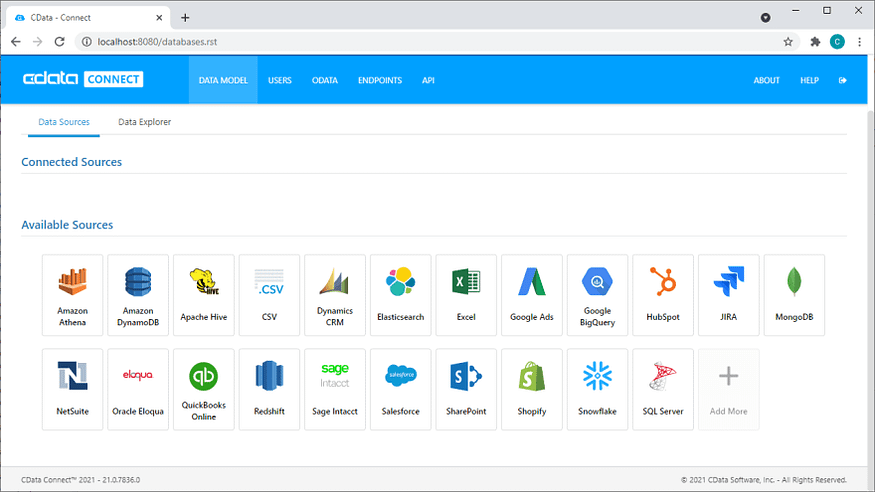Open the Chrome profile avatar
The image size is (875, 492).
[x=837, y=42]
